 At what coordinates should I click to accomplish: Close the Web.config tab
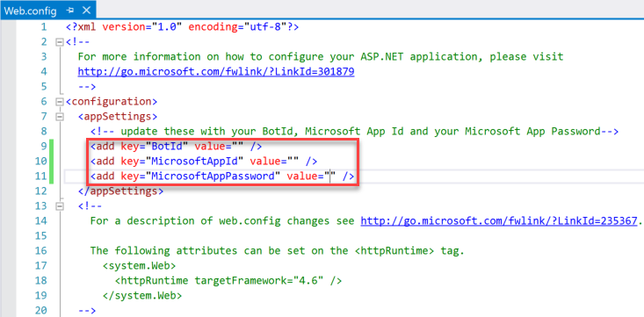pos(86,10)
